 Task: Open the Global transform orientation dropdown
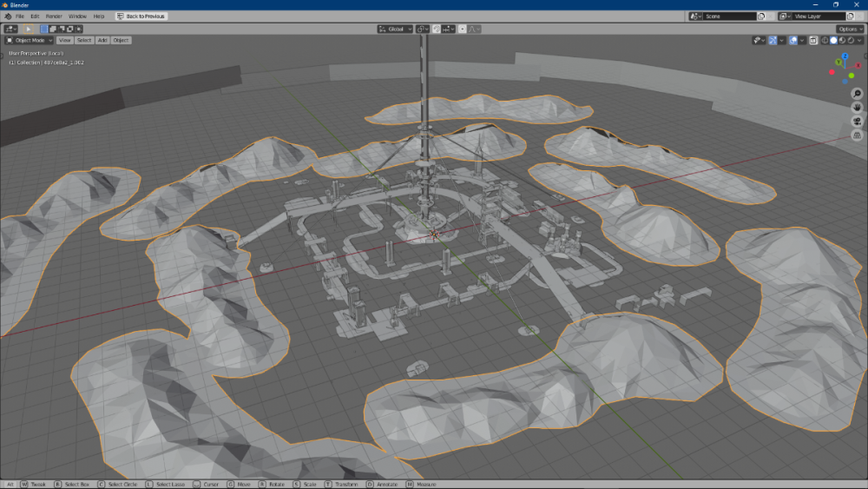(x=395, y=29)
